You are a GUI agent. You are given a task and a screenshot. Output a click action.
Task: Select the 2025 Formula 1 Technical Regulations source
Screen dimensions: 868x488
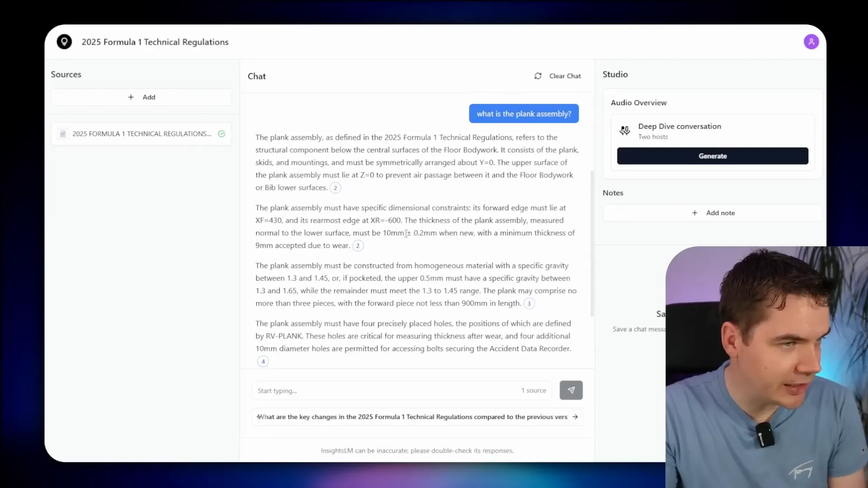141,134
